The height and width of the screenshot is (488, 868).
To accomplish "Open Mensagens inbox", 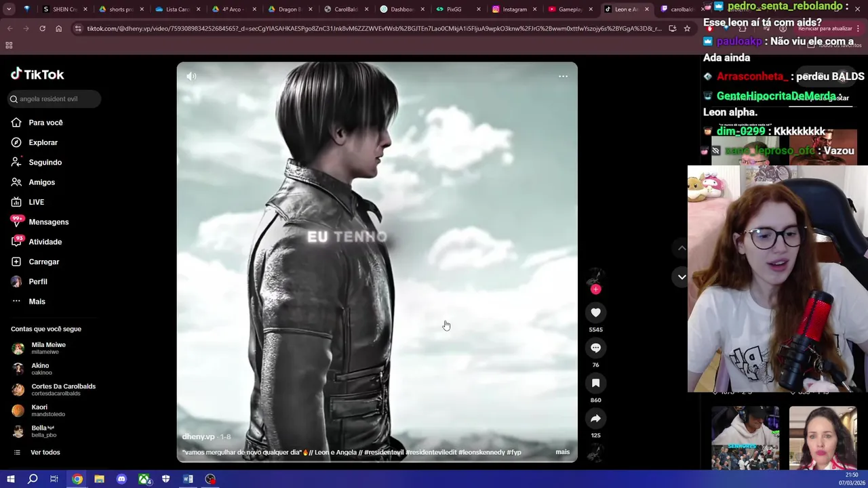I will [48, 222].
